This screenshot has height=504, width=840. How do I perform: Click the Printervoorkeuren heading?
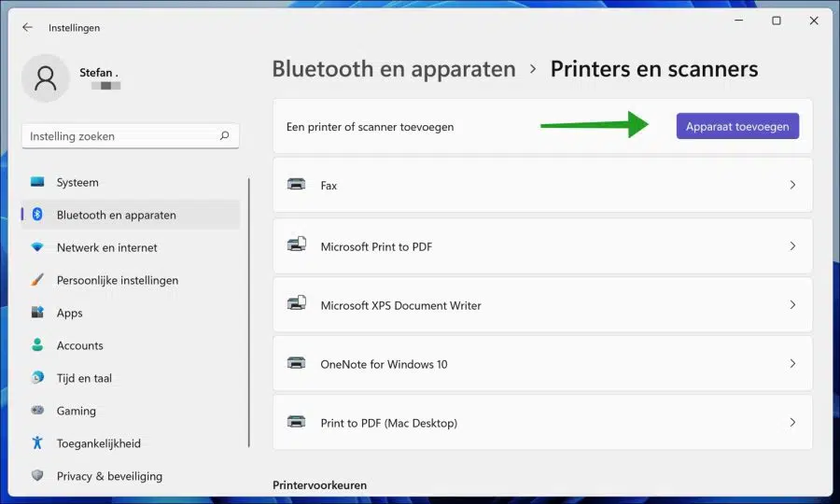(x=319, y=484)
